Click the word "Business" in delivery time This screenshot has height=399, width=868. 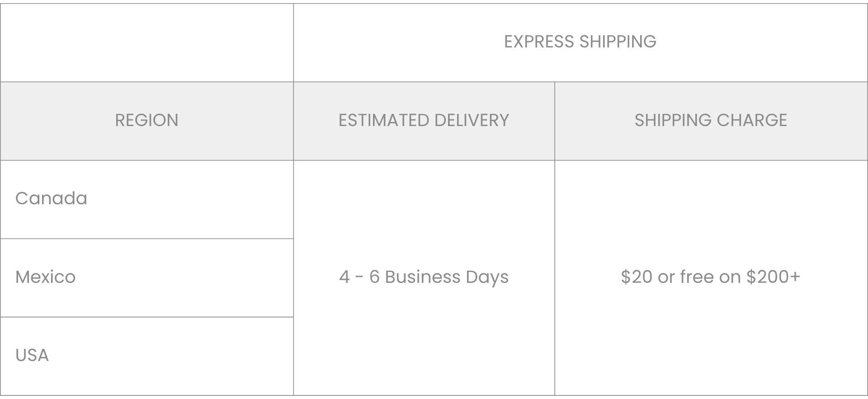[x=422, y=277]
